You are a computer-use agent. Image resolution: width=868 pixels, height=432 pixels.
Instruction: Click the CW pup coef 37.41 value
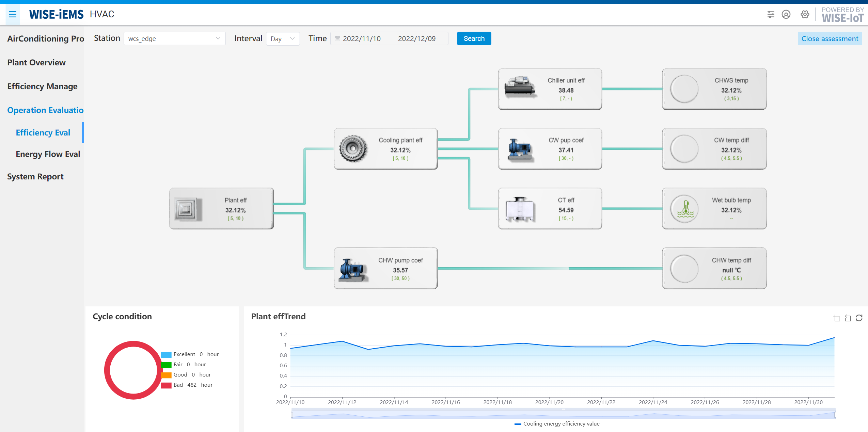click(566, 150)
